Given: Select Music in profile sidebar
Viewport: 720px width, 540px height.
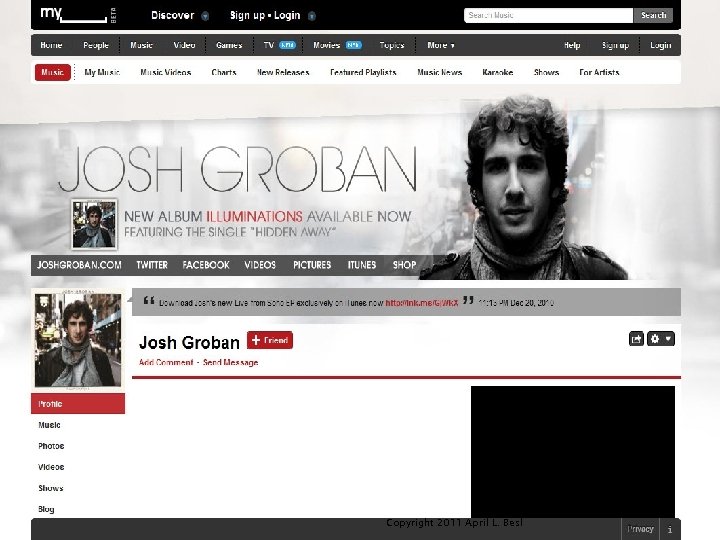Looking at the screenshot, I should click(x=50, y=425).
